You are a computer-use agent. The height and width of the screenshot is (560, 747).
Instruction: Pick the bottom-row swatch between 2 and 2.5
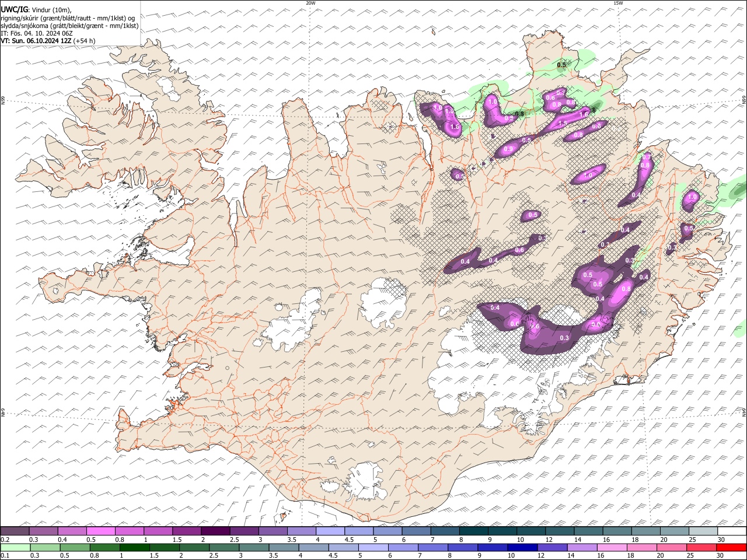pos(194,548)
